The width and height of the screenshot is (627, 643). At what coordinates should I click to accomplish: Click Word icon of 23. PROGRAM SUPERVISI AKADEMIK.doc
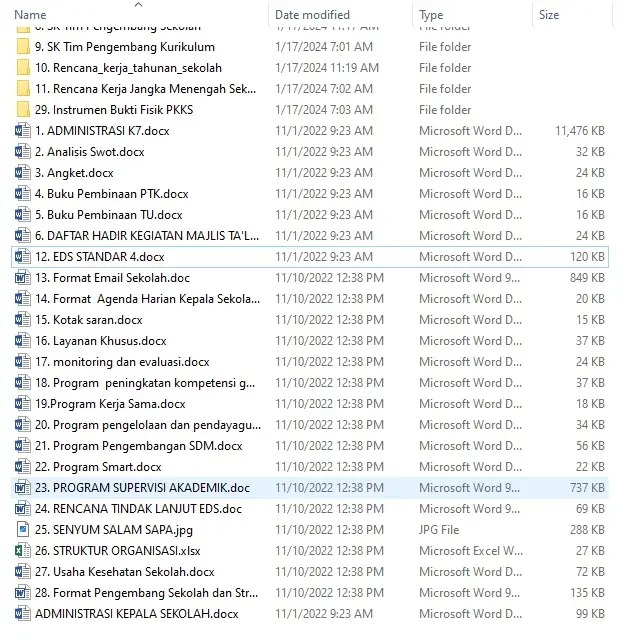[23, 488]
